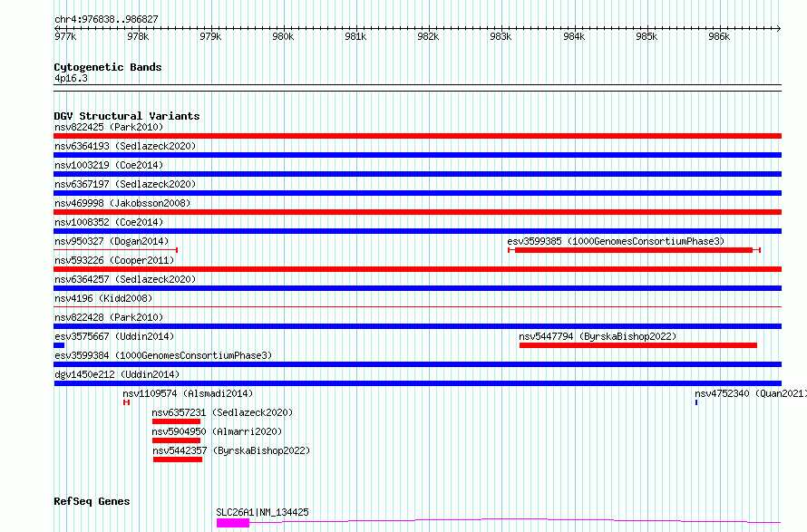Viewport: 807px width, 532px height.
Task: Click nsv469998 (Jakobsson2008) label
Action: point(122,203)
